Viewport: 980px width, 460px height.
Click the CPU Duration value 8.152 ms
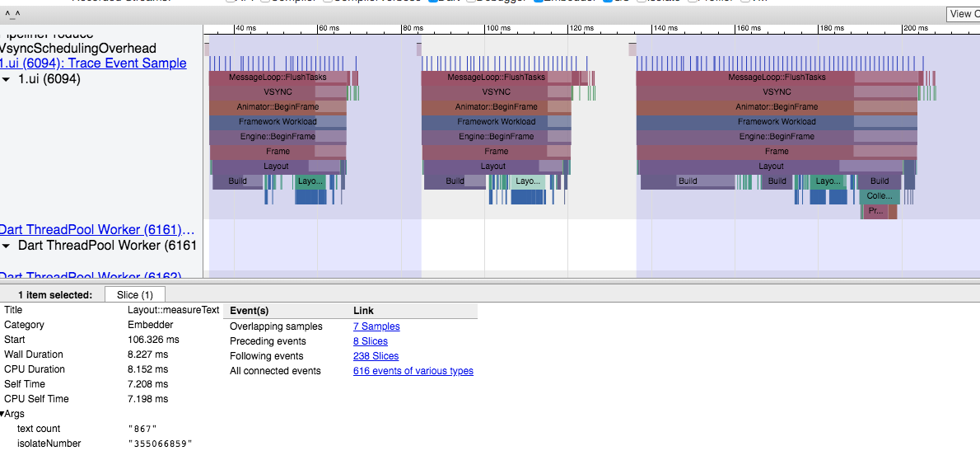(x=147, y=369)
